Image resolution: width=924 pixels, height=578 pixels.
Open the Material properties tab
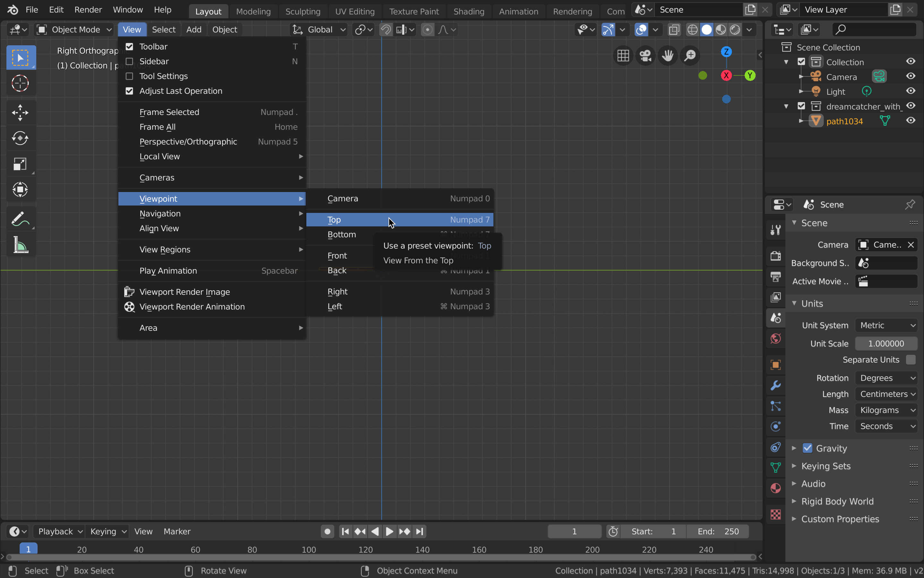pos(775,488)
